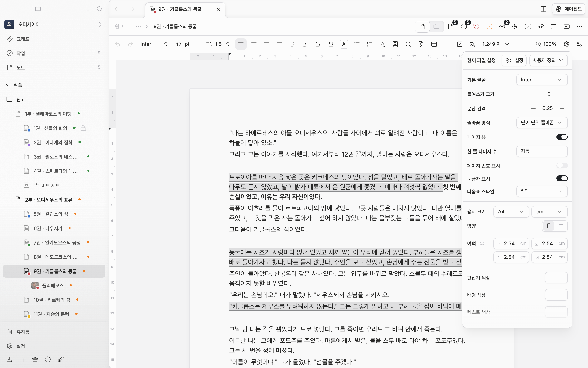Click the 설정 button in file settings panel
This screenshot has height=368, width=588.
[x=514, y=60]
